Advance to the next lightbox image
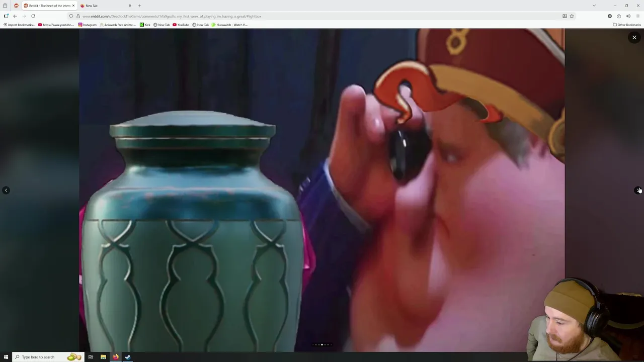This screenshot has width=644, height=362. click(x=638, y=190)
